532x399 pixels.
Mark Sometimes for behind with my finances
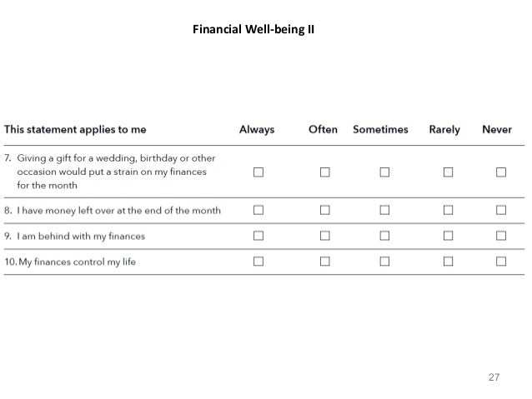(x=384, y=236)
